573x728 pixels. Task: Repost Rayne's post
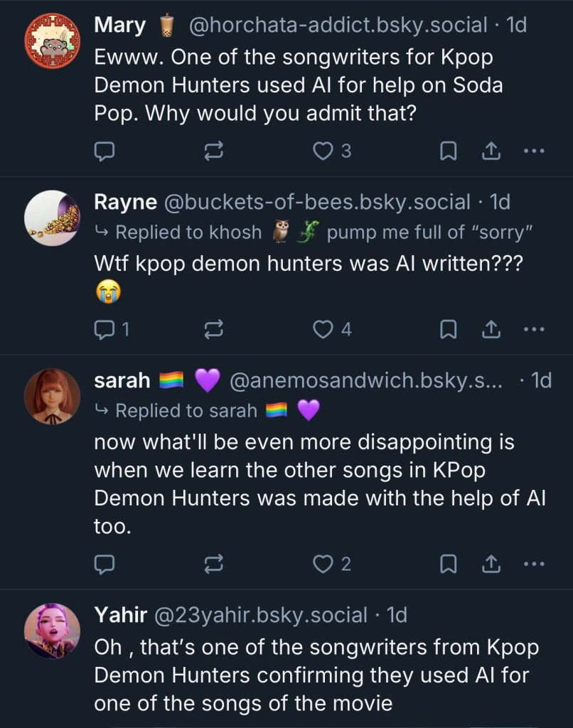point(214,329)
